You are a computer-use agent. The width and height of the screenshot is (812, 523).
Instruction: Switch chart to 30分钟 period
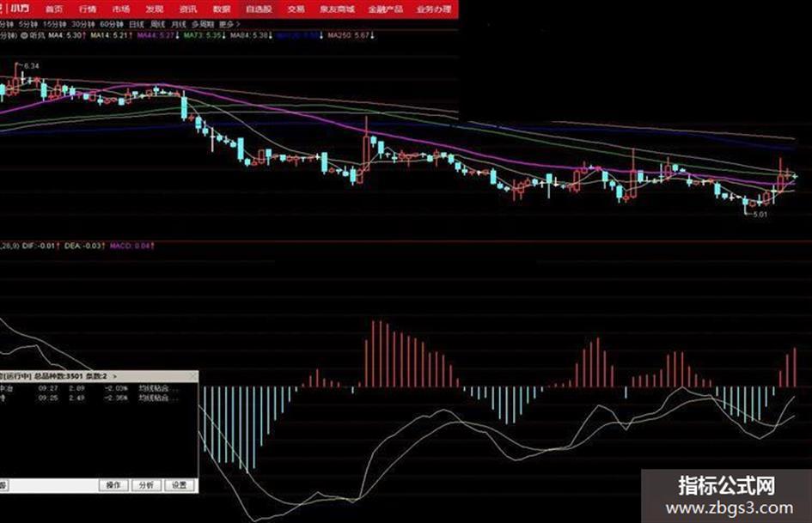tap(82, 24)
